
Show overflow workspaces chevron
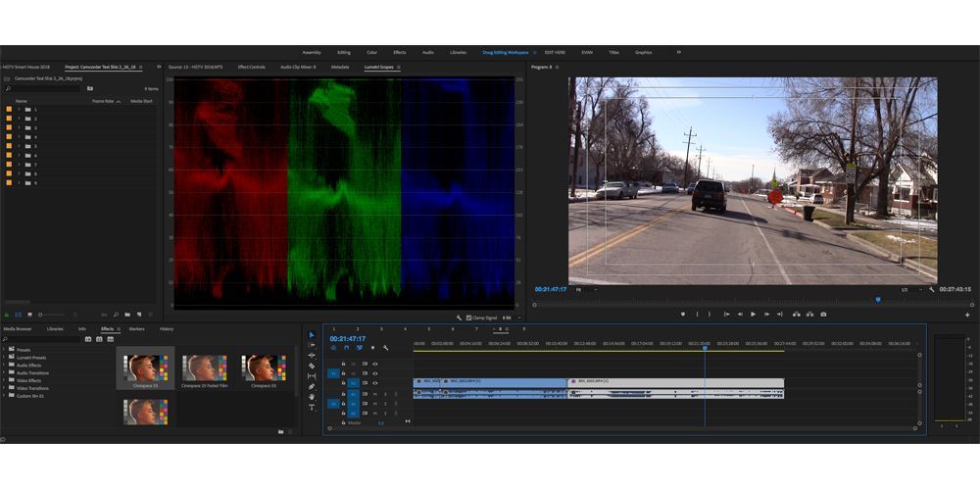tap(679, 52)
